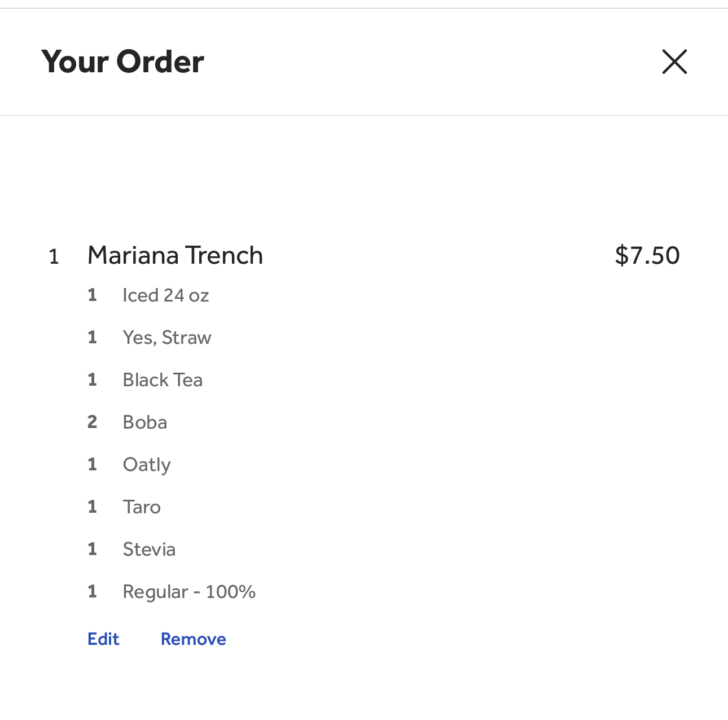The width and height of the screenshot is (728, 720).
Task: Select the Mariana Trench item name
Action: pyautogui.click(x=175, y=255)
